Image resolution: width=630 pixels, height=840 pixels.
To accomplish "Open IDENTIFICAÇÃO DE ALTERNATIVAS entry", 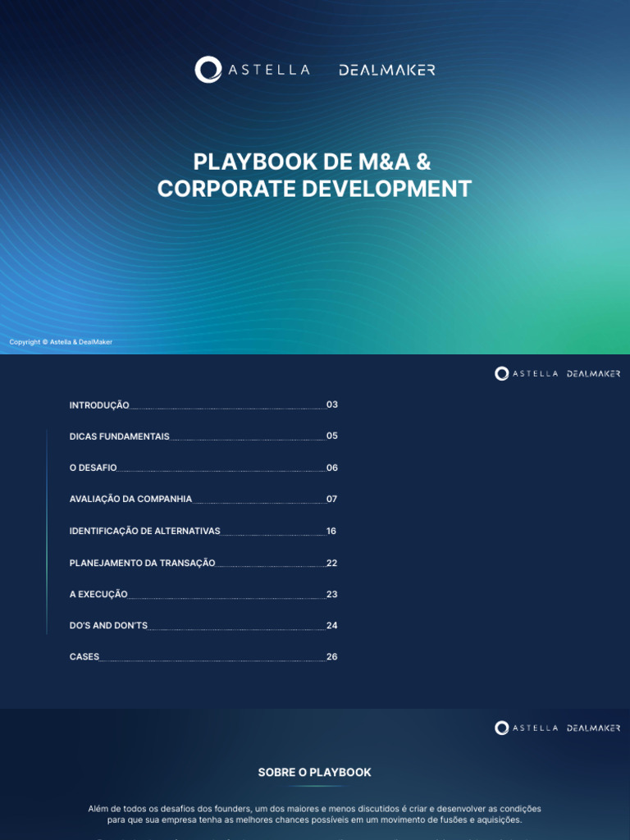I will 203,531.
